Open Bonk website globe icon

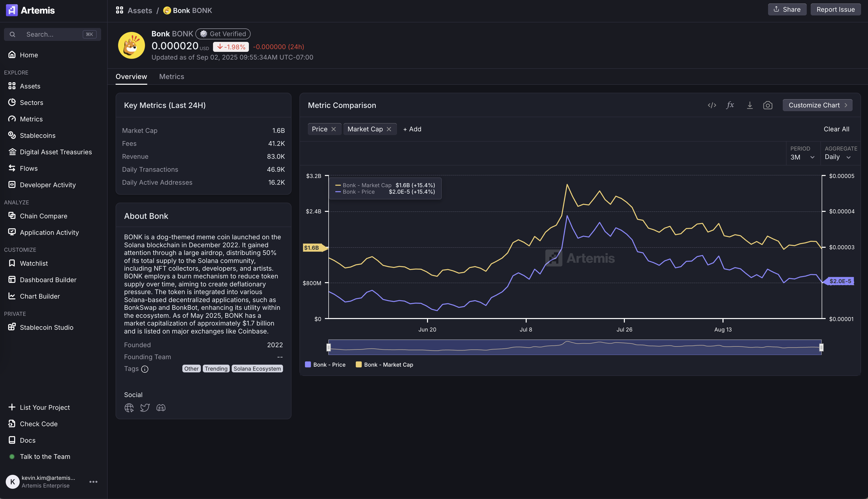pos(129,408)
